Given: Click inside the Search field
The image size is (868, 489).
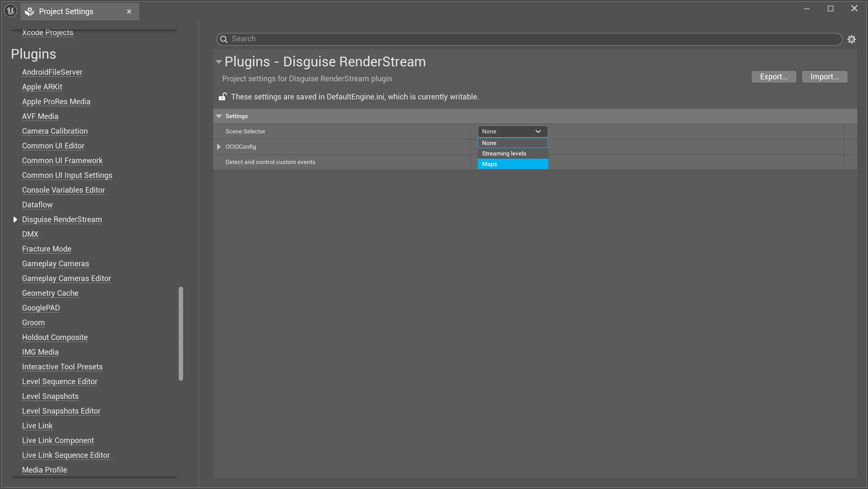Looking at the screenshot, I should pos(404,39).
